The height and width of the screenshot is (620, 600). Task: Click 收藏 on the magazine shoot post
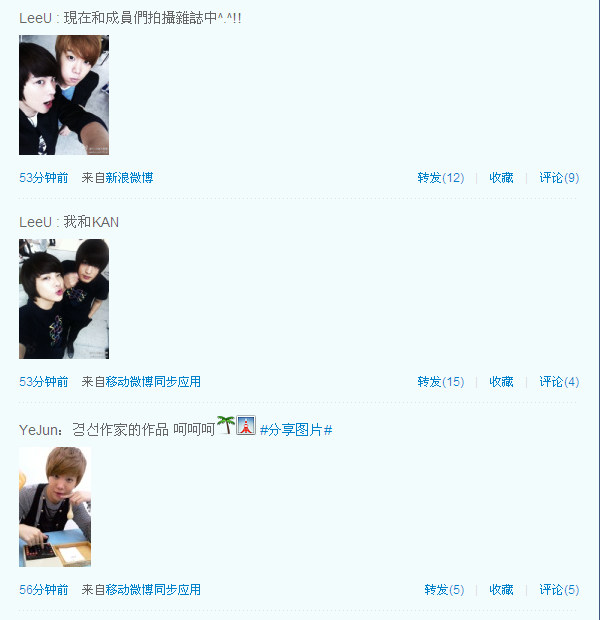click(501, 178)
